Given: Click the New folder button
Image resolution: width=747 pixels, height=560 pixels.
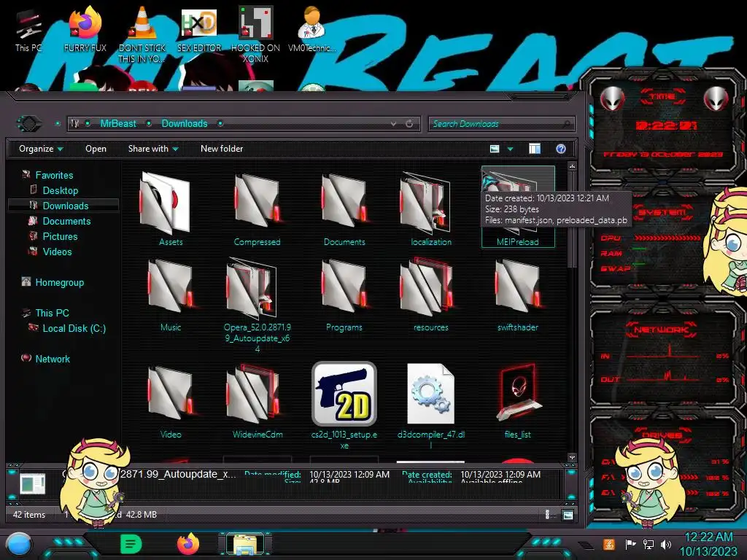Looking at the screenshot, I should 222,149.
